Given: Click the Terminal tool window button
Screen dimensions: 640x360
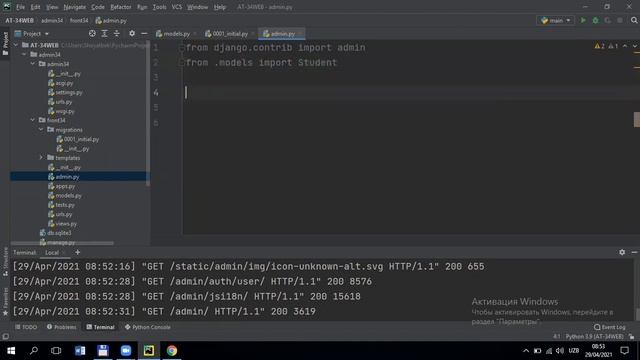Looking at the screenshot, I should click(100, 327).
